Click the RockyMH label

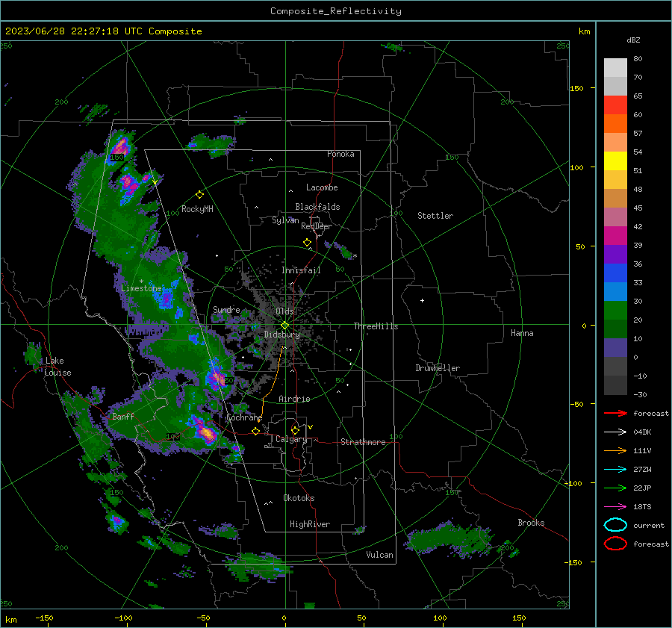point(197,209)
